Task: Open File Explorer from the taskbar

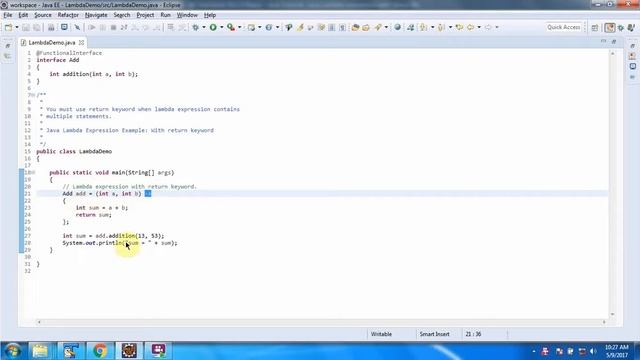Action: [40, 351]
